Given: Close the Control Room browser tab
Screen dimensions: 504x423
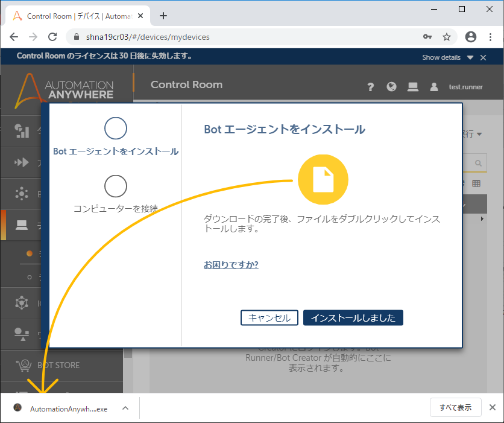Looking at the screenshot, I should tap(140, 16).
